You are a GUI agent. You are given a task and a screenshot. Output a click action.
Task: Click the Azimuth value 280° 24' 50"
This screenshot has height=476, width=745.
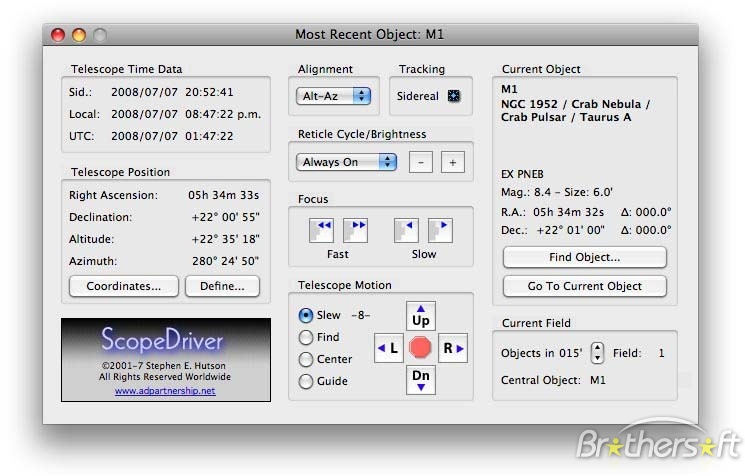click(226, 261)
